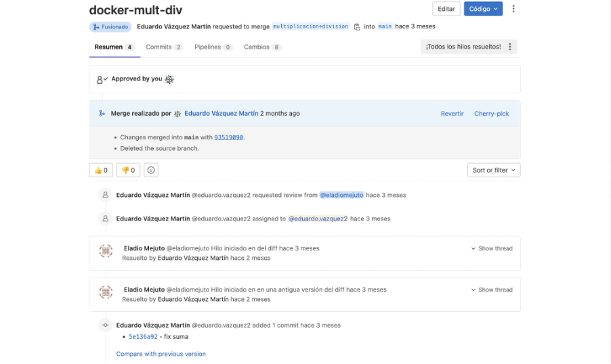Expand the second Show thread toggle
The width and height of the screenshot is (611, 364).
[x=492, y=290]
